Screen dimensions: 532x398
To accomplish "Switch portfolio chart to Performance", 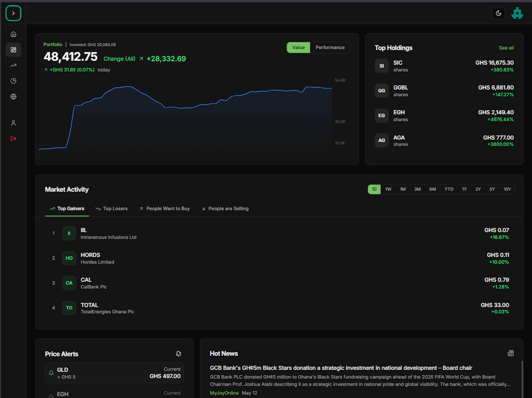I will tap(330, 48).
